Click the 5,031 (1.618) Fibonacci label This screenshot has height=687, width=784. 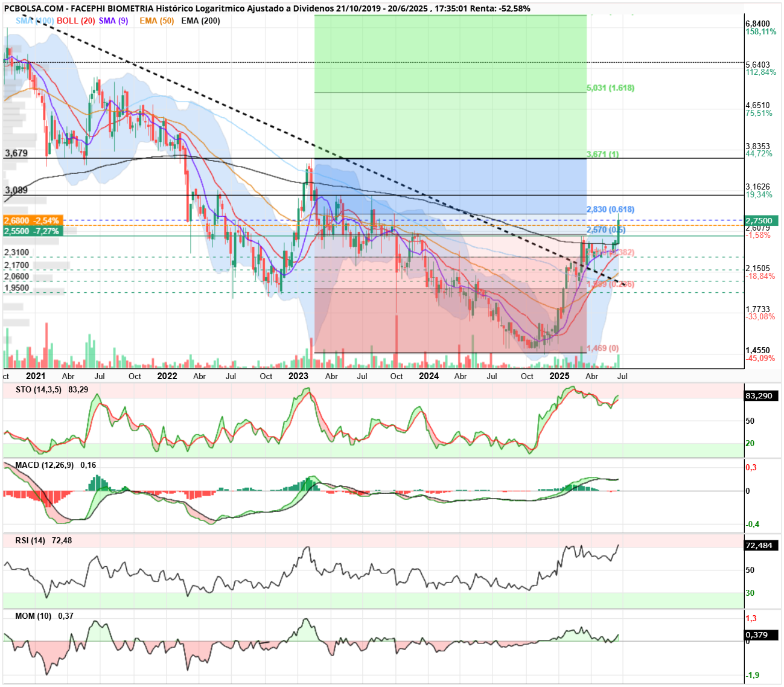coord(610,88)
